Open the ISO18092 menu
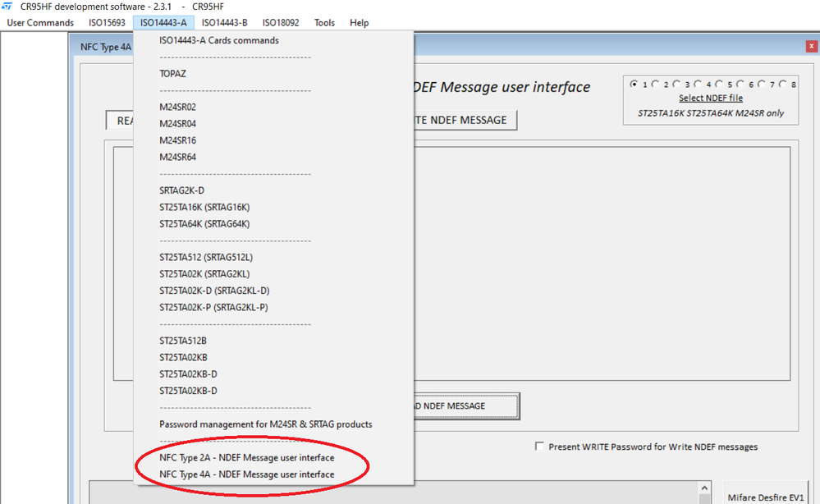This screenshot has width=820, height=504. click(281, 22)
